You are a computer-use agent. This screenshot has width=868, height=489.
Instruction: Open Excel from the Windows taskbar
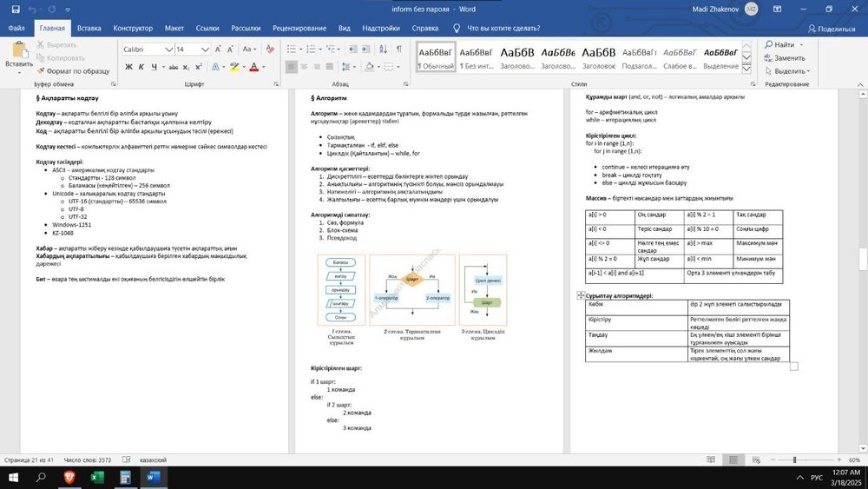[97, 477]
